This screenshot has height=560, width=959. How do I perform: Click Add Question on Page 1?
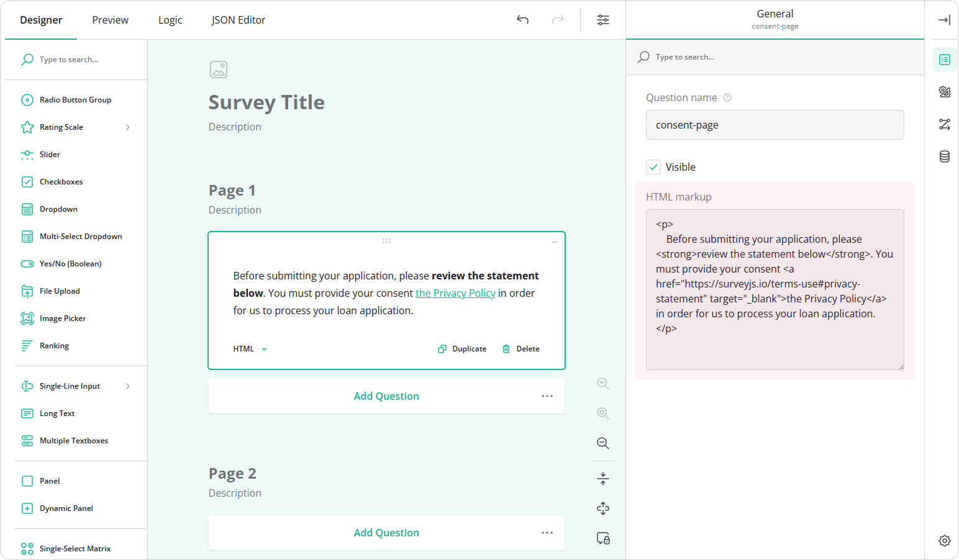[386, 395]
